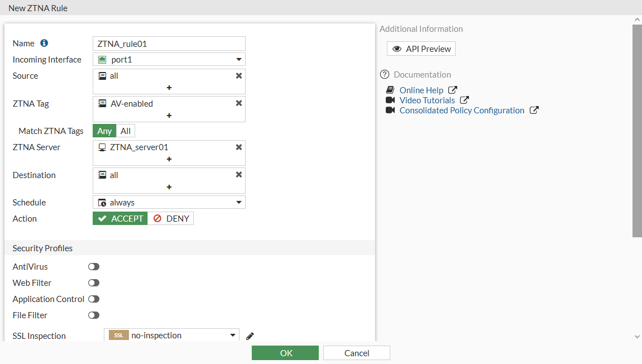Open the Video Tutorials link

click(427, 100)
